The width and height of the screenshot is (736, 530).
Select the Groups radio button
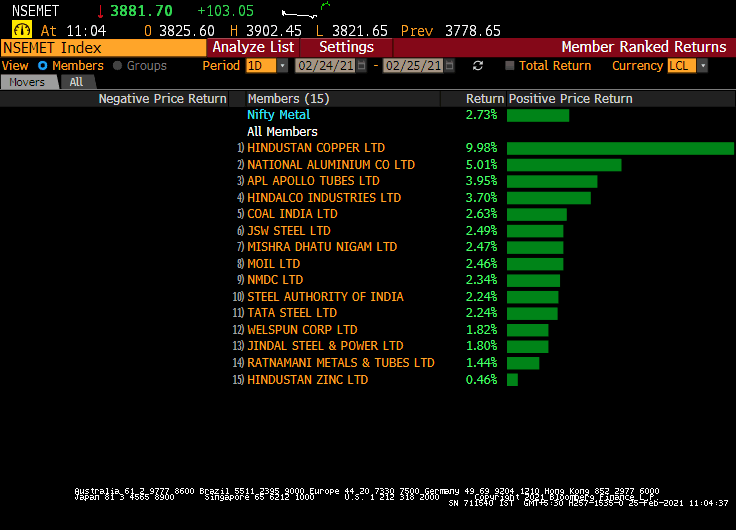click(x=118, y=66)
